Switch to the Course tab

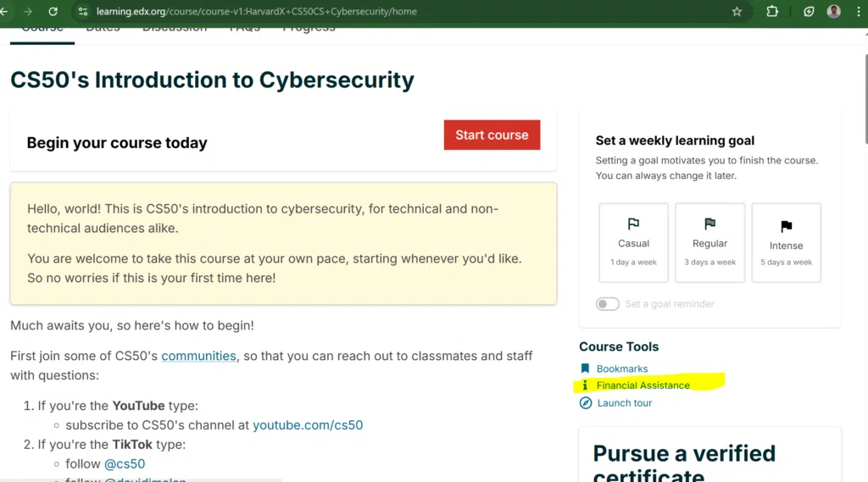click(x=42, y=32)
